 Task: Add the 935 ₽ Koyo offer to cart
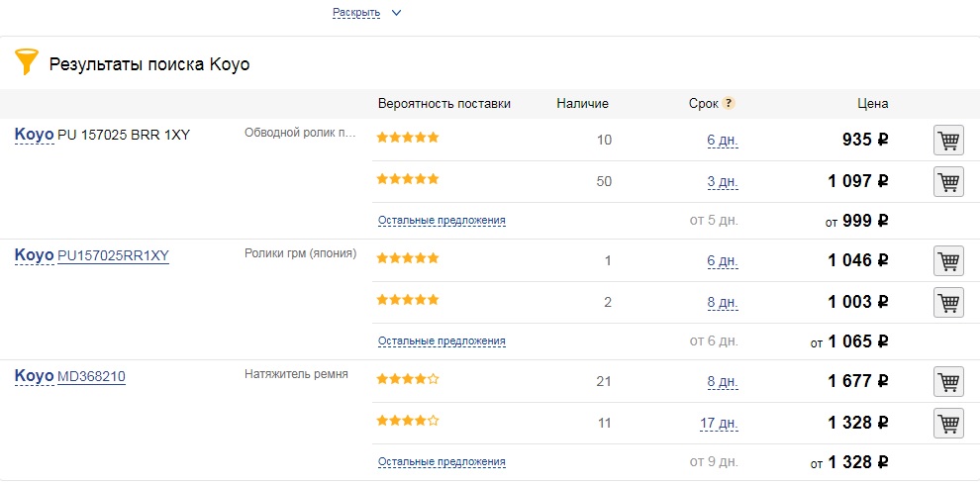click(948, 141)
